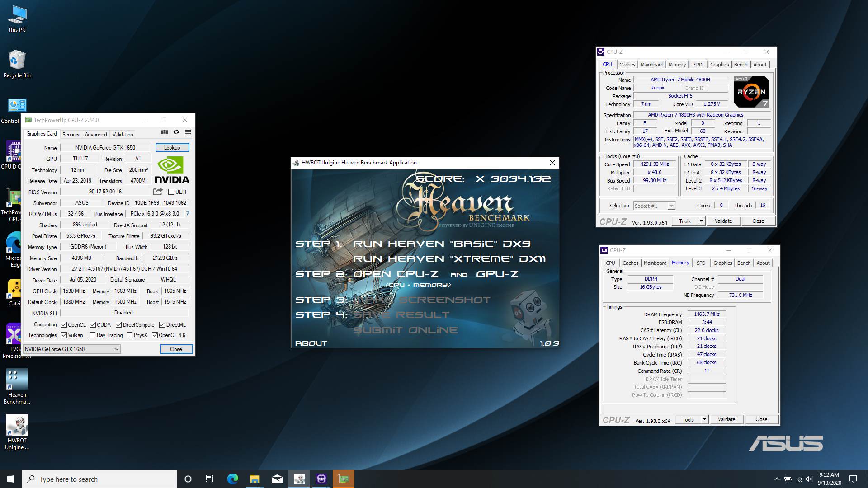Viewport: 868px width, 488px height.
Task: Open SPD tab in lower CPU-Z window
Action: pos(701,263)
